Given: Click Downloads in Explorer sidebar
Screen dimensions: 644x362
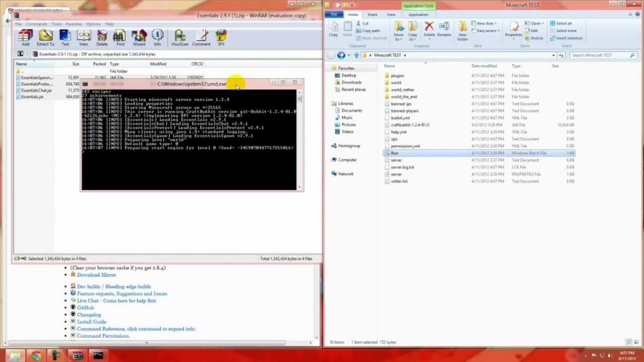Looking at the screenshot, I should coord(351,82).
